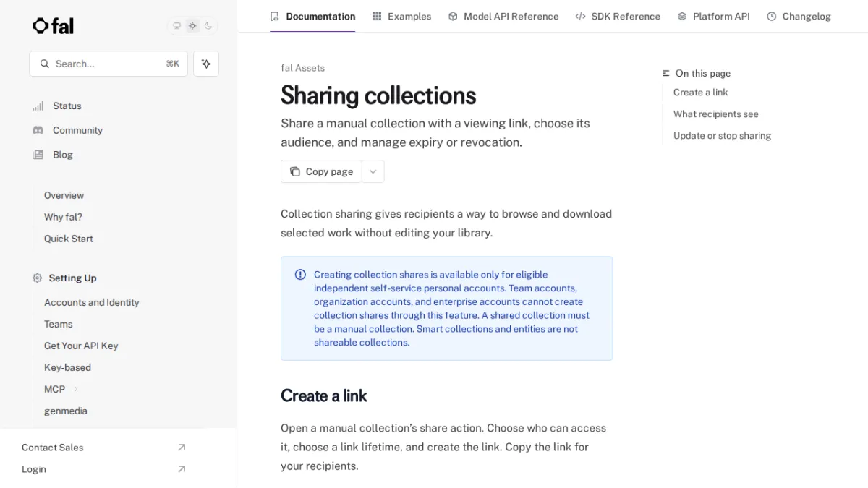The image size is (868, 488).
Task: Click the Platform API layers icon
Action: 682,16
